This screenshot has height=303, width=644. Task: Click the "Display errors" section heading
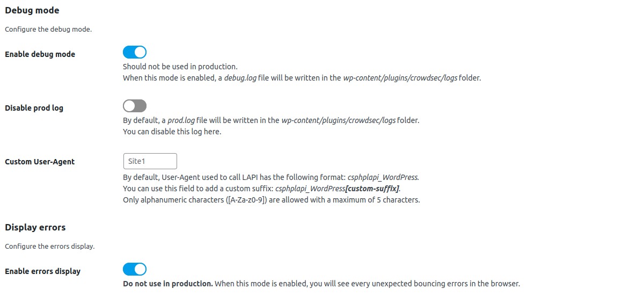(35, 227)
